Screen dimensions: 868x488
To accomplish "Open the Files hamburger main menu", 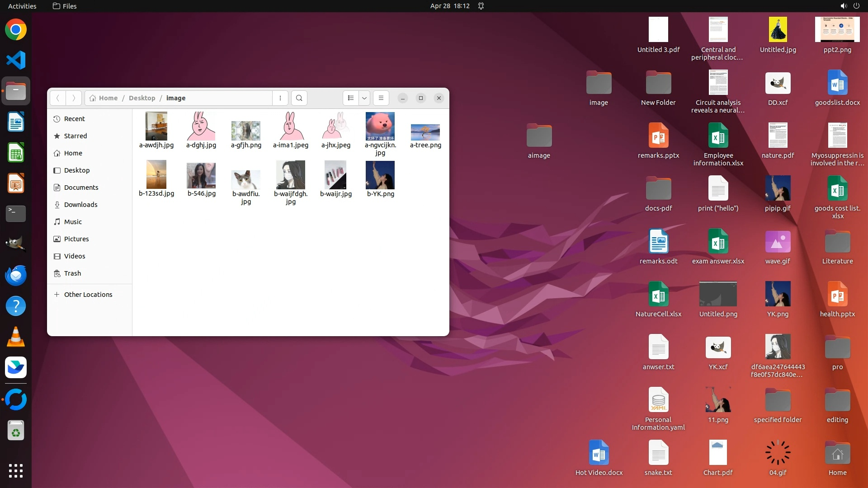I will [x=381, y=98].
